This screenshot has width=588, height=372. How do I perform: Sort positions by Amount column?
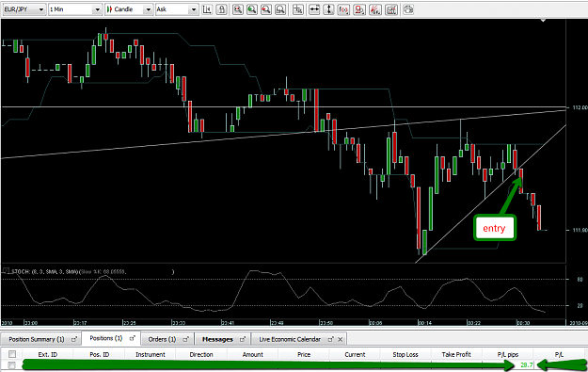[x=253, y=354]
